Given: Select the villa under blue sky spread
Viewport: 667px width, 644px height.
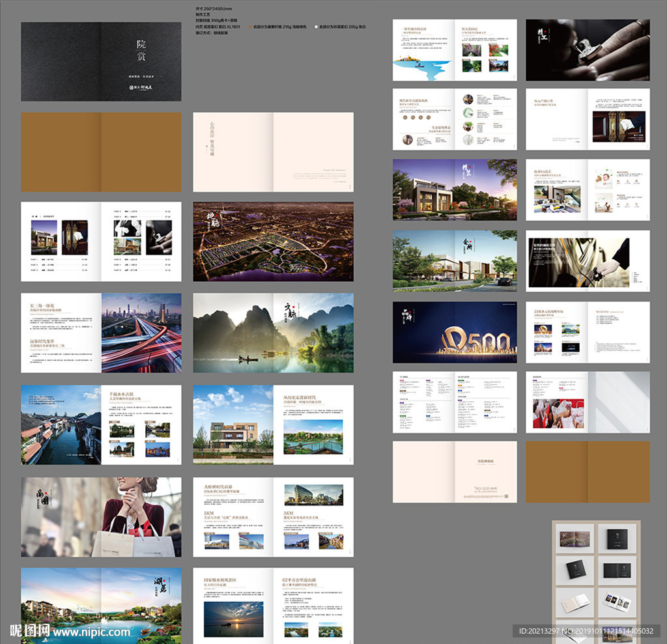Looking at the screenshot, I should point(273,425).
